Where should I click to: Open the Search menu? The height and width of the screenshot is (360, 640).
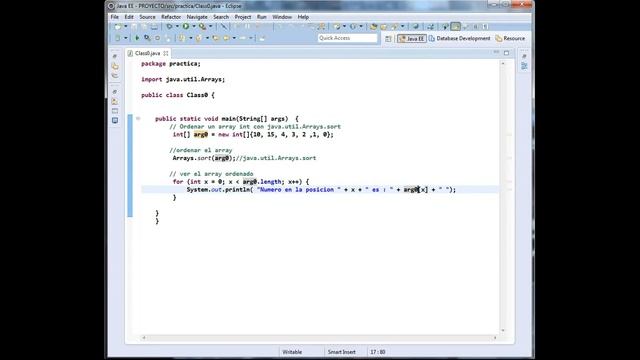[221, 17]
